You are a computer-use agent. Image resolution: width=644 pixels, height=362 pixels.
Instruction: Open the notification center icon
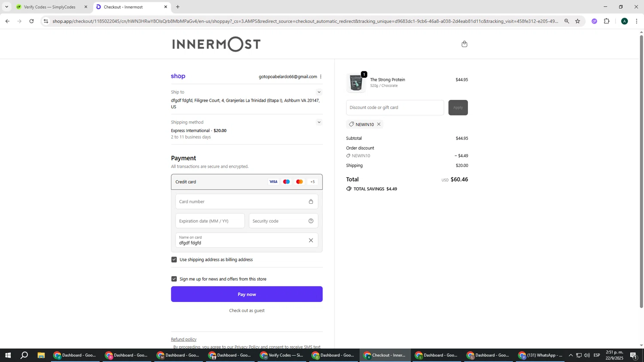click(634, 355)
